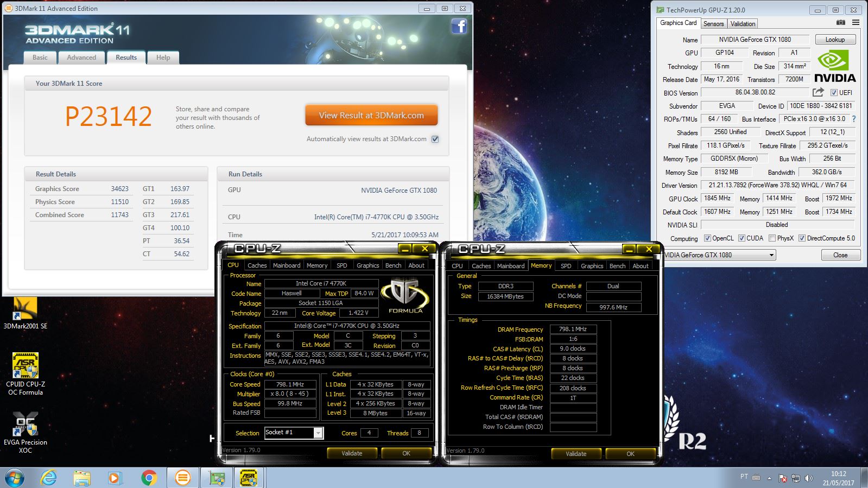Click the PT input language indicator

[x=744, y=477]
